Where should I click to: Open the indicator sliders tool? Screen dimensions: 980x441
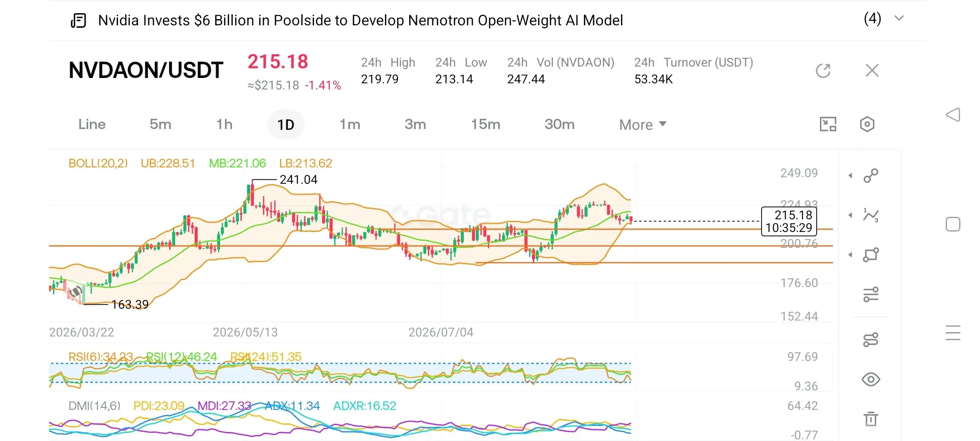(x=871, y=294)
